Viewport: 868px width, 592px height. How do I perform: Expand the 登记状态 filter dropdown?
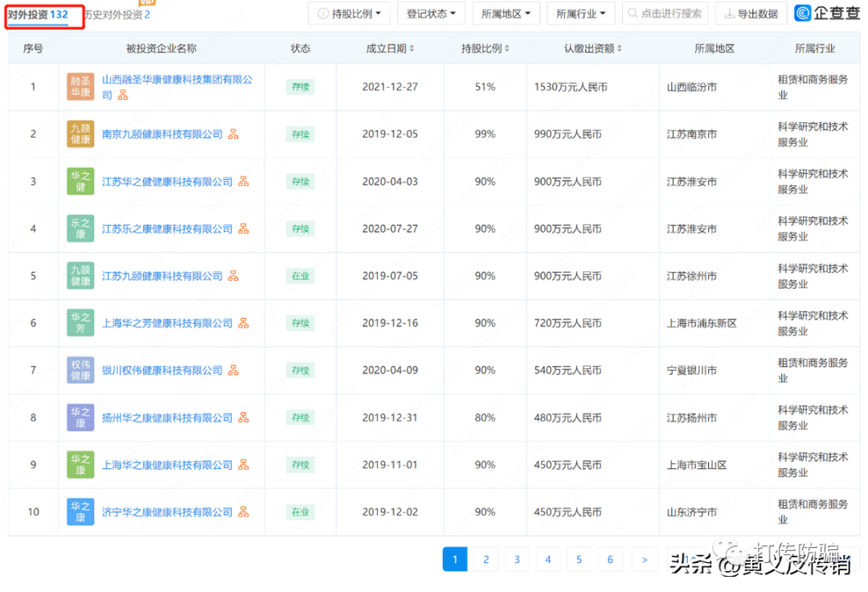[x=431, y=14]
